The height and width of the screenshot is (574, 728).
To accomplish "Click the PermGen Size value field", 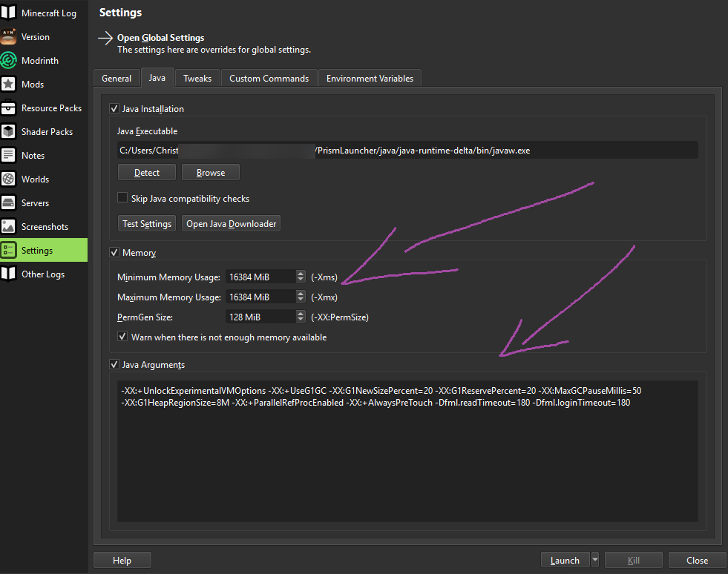I will point(261,317).
